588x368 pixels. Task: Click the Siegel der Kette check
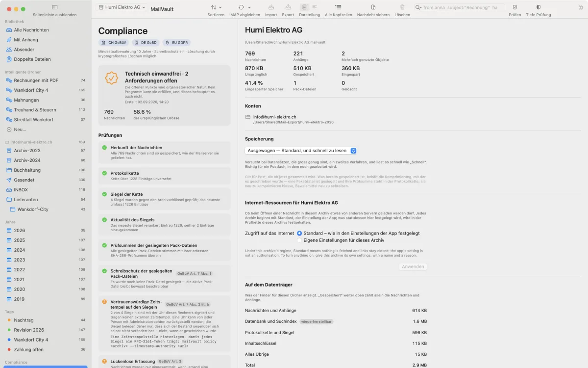coord(164,199)
